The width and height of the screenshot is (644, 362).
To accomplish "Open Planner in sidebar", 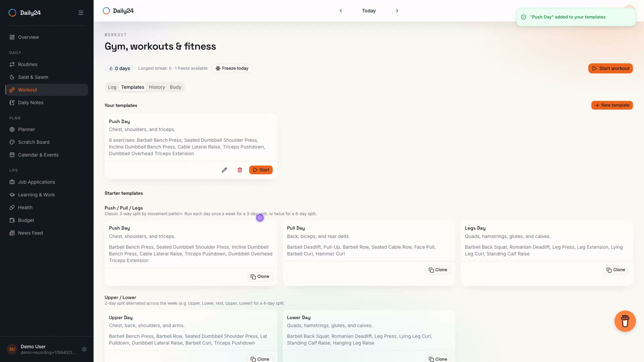I will tap(47, 129).
